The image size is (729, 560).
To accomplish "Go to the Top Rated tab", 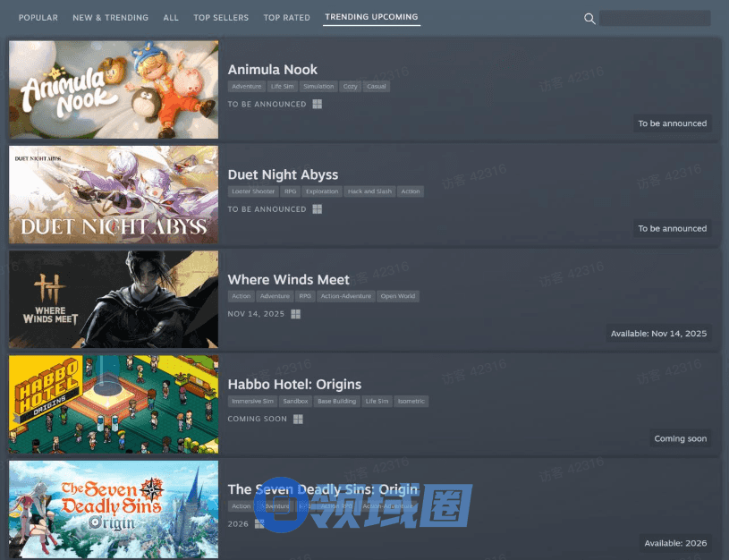I will point(284,18).
